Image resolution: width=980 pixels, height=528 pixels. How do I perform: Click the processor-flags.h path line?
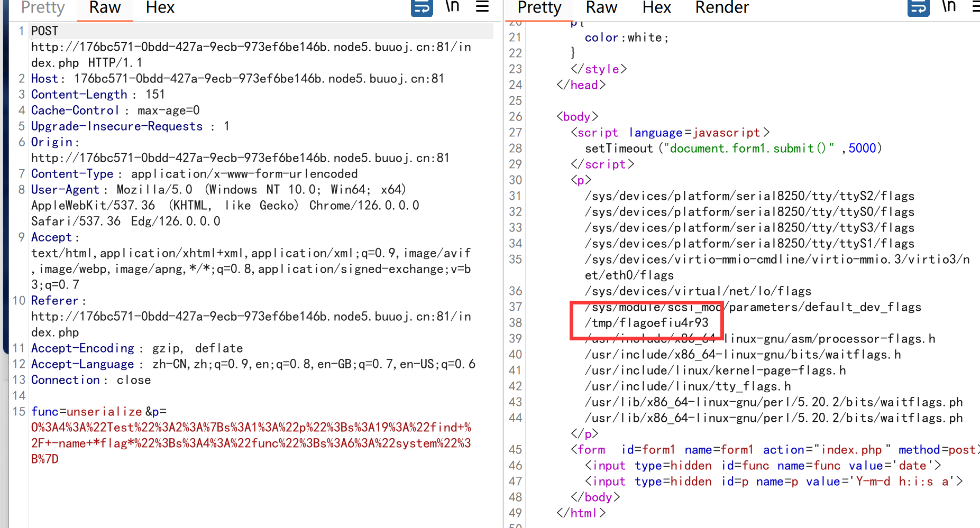760,339
